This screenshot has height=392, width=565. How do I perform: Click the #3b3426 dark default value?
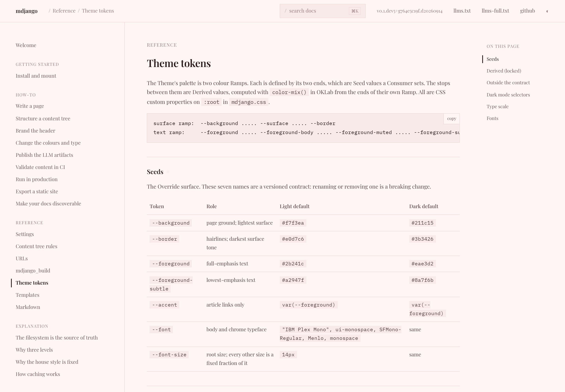click(x=422, y=239)
